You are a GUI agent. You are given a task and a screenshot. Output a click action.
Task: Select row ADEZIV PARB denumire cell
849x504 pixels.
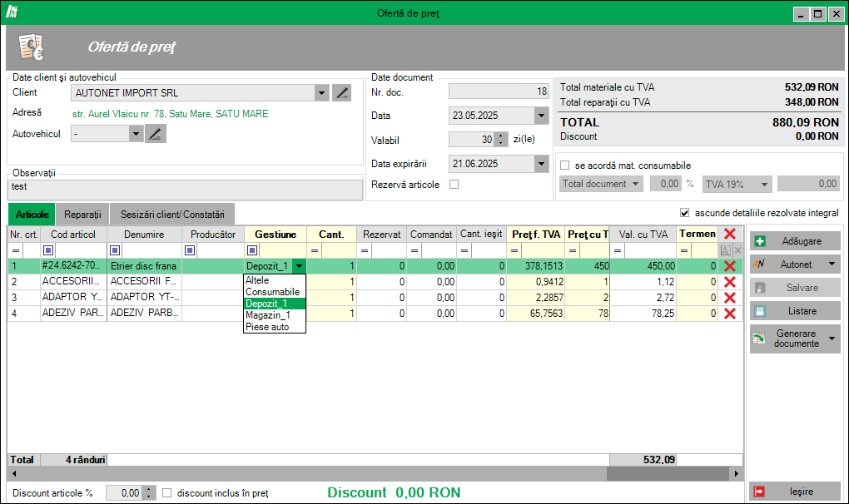pos(145,313)
